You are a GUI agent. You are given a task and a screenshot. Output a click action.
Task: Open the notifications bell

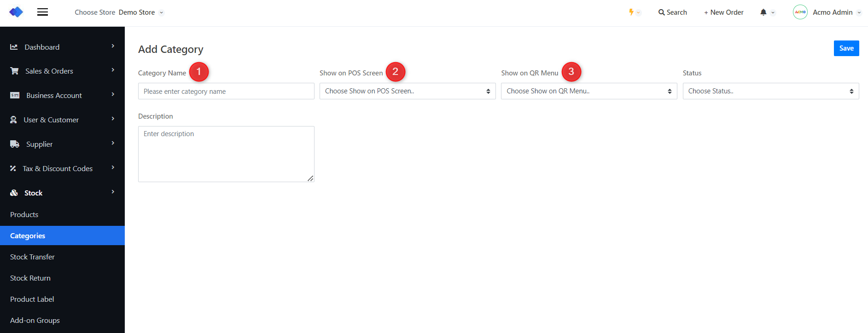pos(763,12)
